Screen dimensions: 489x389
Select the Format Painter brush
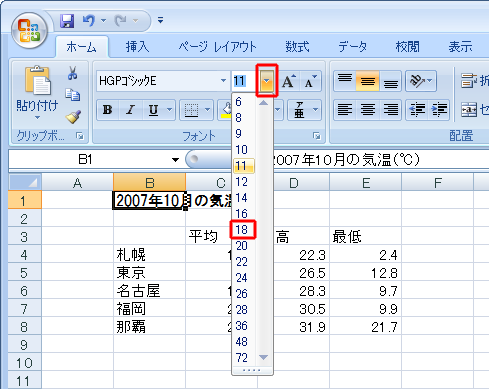click(73, 117)
